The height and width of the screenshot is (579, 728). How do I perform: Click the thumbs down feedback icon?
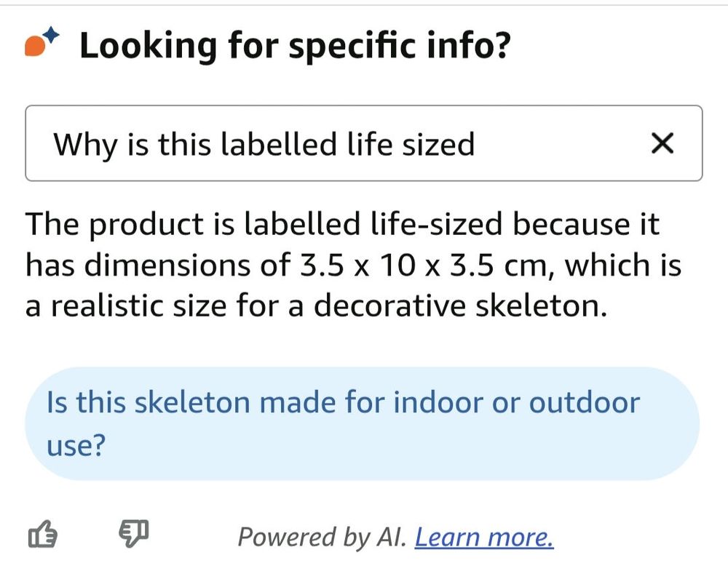tap(133, 533)
